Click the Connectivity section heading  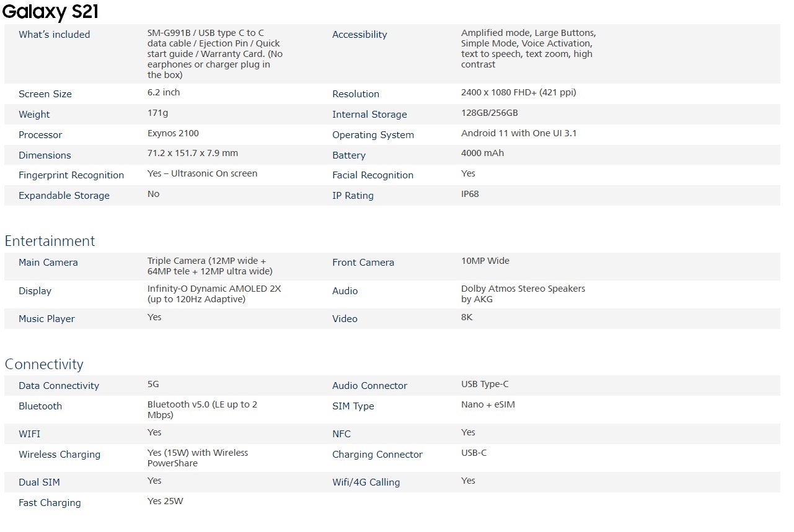[43, 364]
